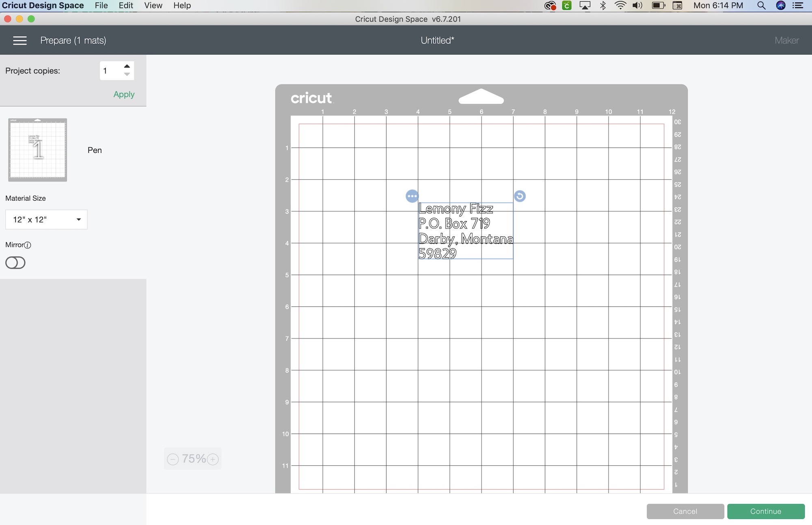Screen dimensions: 812x525
Task: Click the volume icon in menu bar
Action: [637, 6]
